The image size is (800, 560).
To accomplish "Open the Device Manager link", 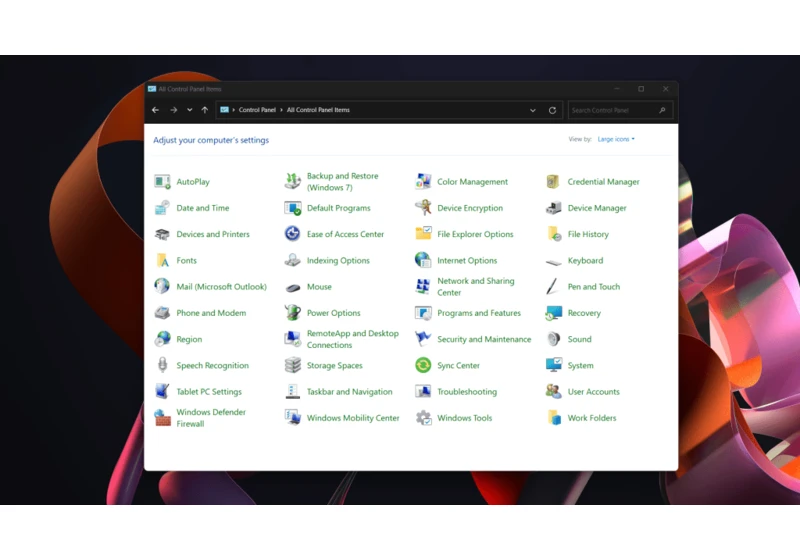I will point(597,208).
